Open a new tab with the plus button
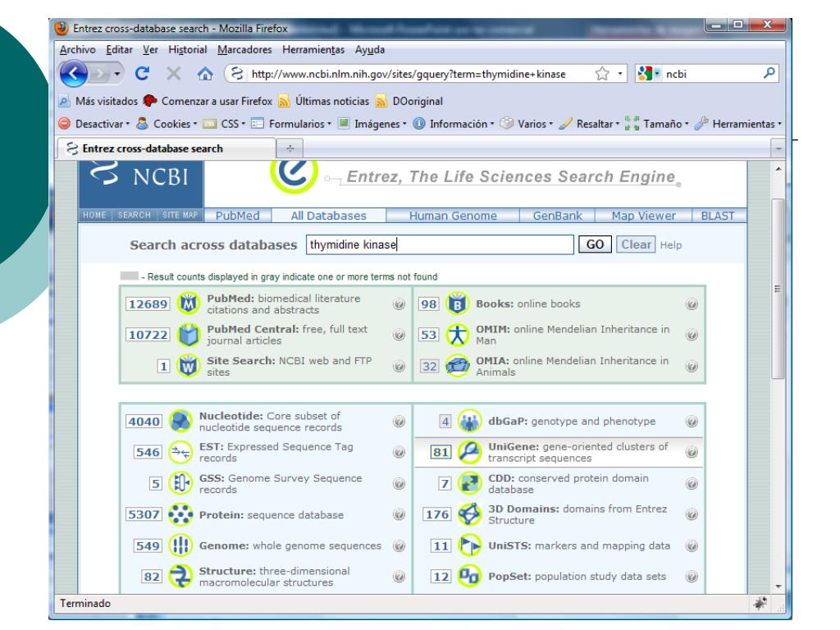 click(x=290, y=148)
